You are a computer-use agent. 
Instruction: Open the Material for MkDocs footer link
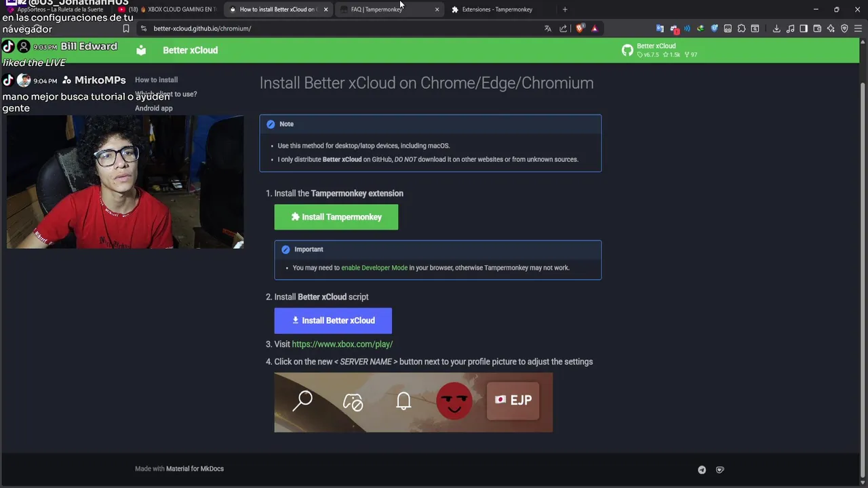tap(195, 469)
